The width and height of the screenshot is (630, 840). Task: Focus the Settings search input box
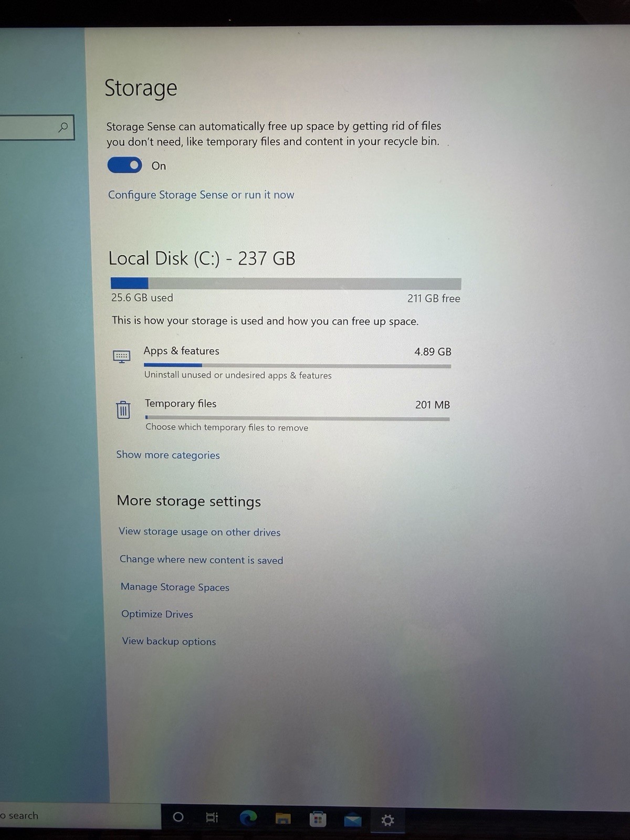[36, 128]
